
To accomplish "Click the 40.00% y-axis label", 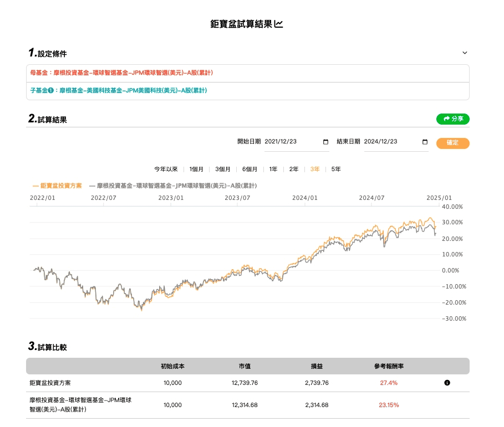I will (x=452, y=207).
